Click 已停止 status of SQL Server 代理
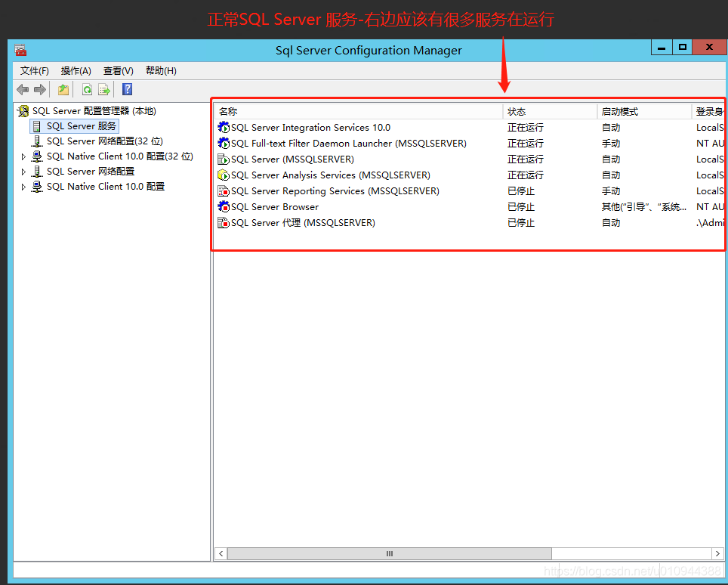Viewport: 728px width, 585px height. pos(521,222)
